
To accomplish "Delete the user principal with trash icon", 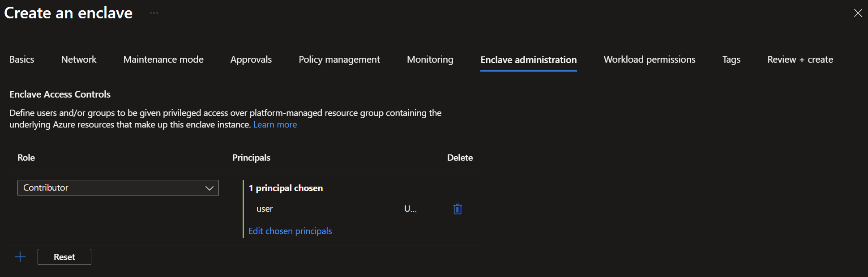I will click(x=457, y=209).
